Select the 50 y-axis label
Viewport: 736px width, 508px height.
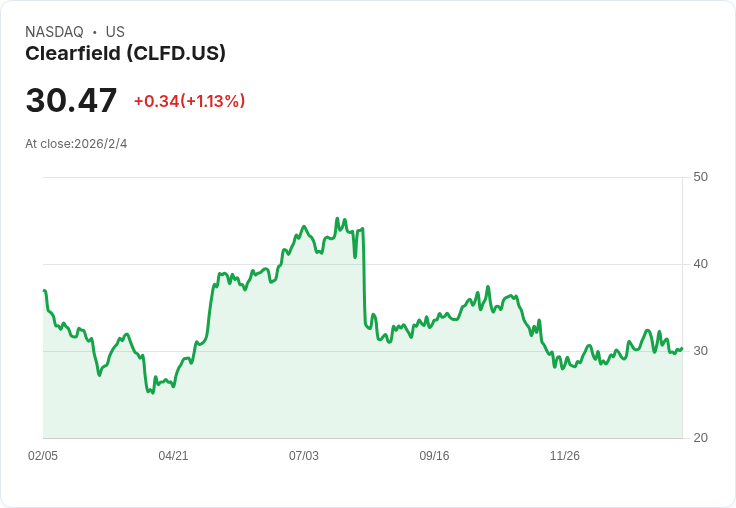point(700,177)
